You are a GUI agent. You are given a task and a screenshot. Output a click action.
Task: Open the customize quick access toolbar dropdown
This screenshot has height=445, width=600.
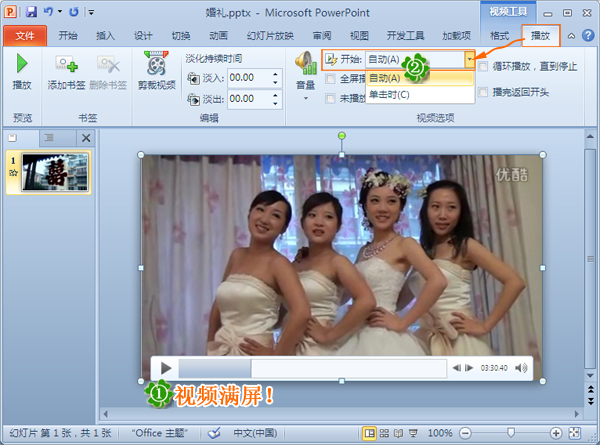(91, 12)
